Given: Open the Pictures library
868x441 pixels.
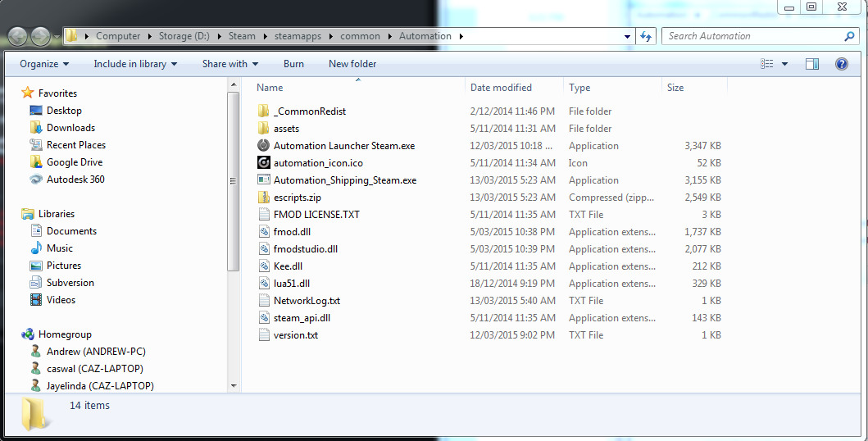Looking at the screenshot, I should click(56, 265).
